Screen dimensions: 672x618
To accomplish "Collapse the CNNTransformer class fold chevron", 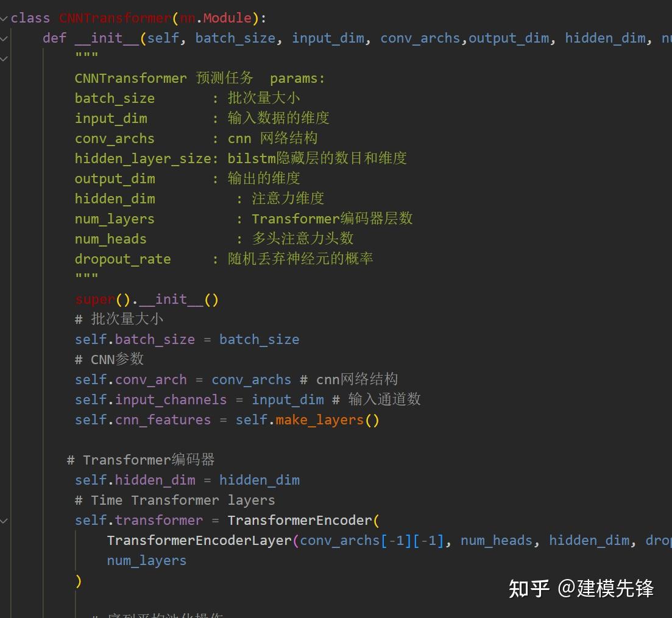I will pyautogui.click(x=4, y=18).
